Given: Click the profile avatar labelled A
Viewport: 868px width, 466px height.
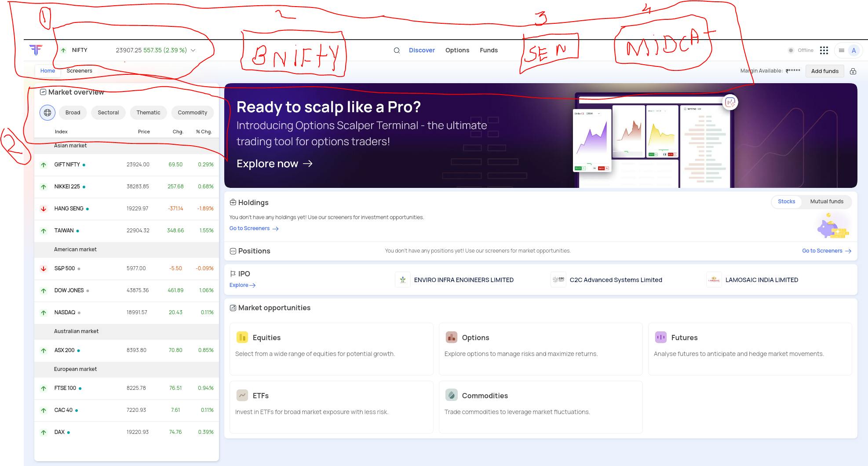Looking at the screenshot, I should coord(853,51).
